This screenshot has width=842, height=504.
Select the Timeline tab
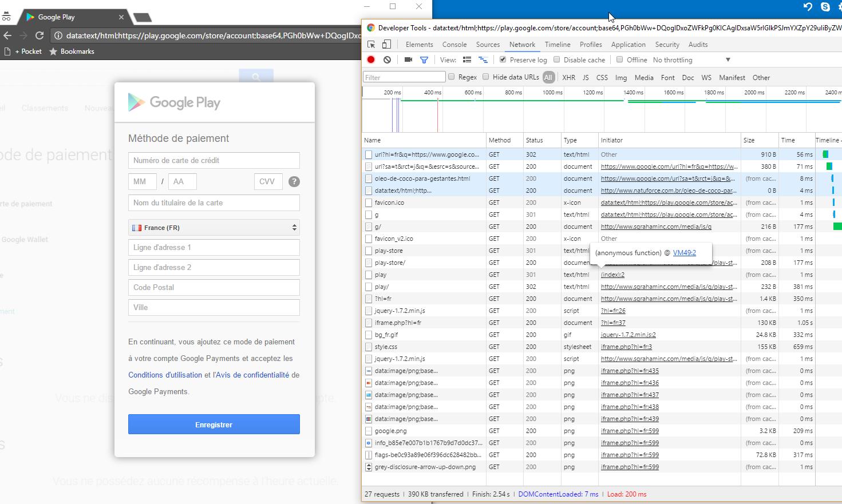coord(558,44)
